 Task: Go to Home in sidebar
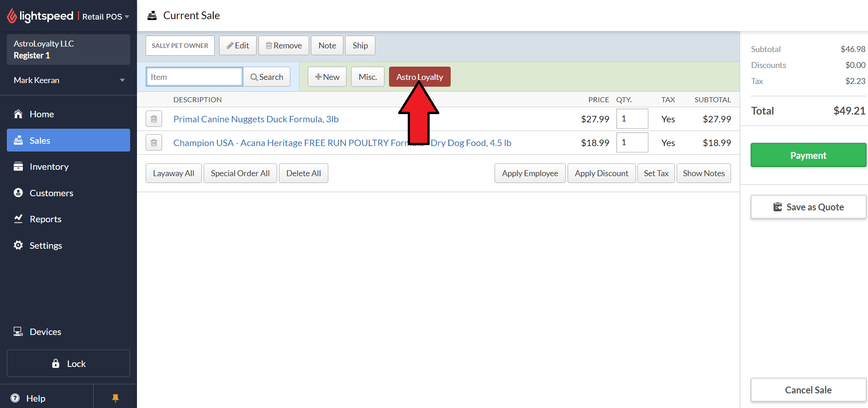pos(68,114)
